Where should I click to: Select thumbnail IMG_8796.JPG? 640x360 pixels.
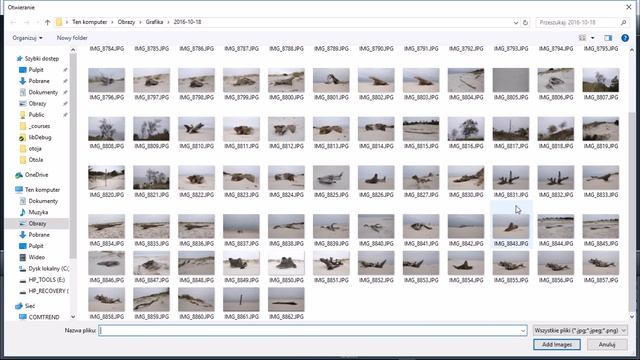pos(107,80)
